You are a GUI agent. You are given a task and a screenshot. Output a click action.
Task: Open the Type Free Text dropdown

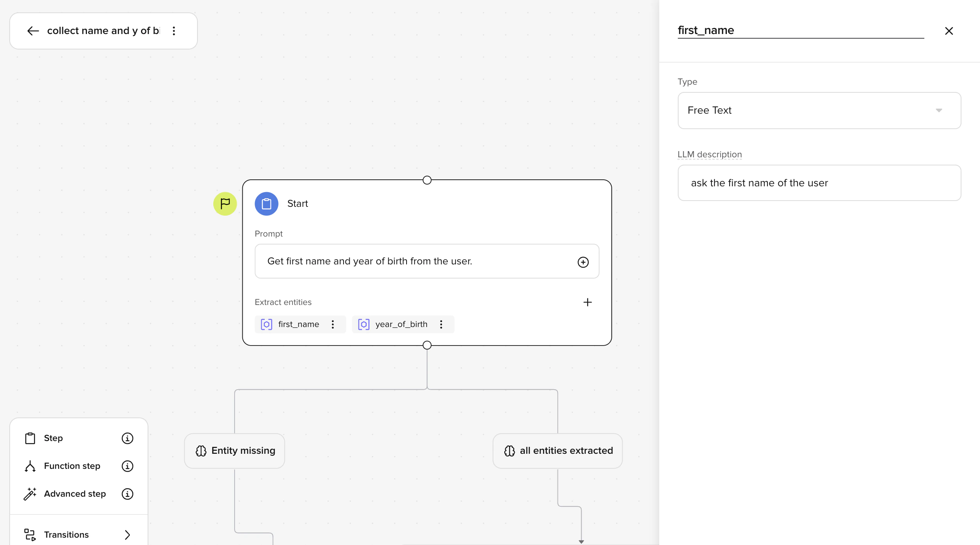click(x=819, y=111)
